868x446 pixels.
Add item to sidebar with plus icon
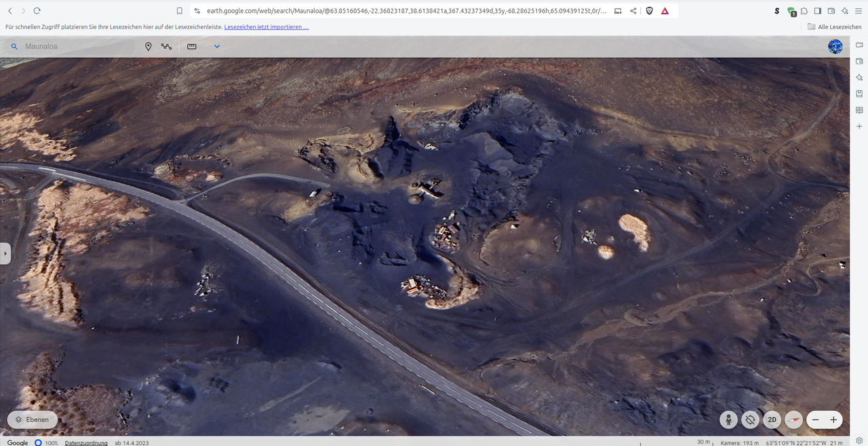[x=859, y=126]
